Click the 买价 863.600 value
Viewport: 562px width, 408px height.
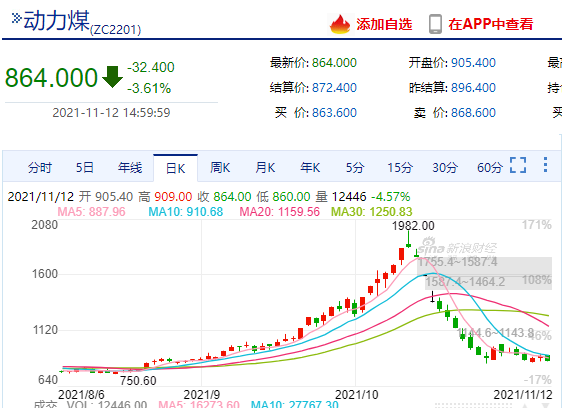pos(334,113)
